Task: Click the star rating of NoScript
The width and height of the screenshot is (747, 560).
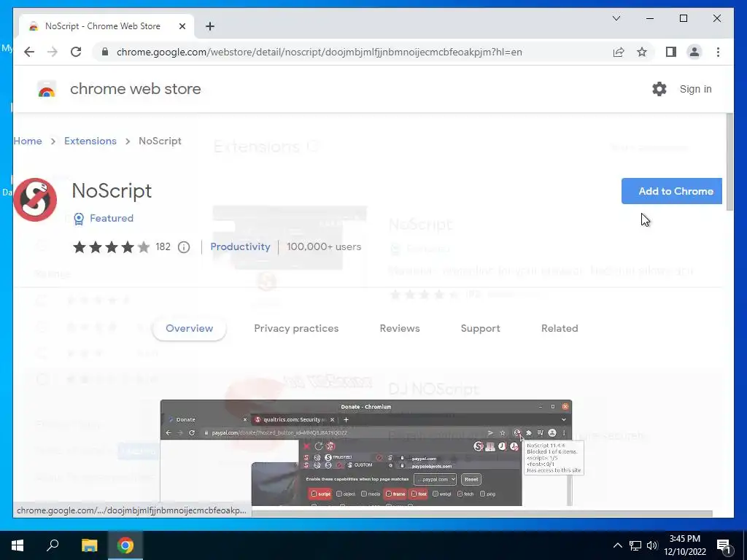Action: tap(111, 247)
